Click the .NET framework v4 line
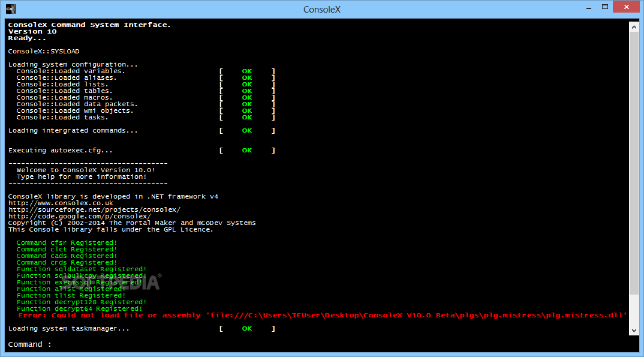The image size is (644, 357). click(x=113, y=196)
